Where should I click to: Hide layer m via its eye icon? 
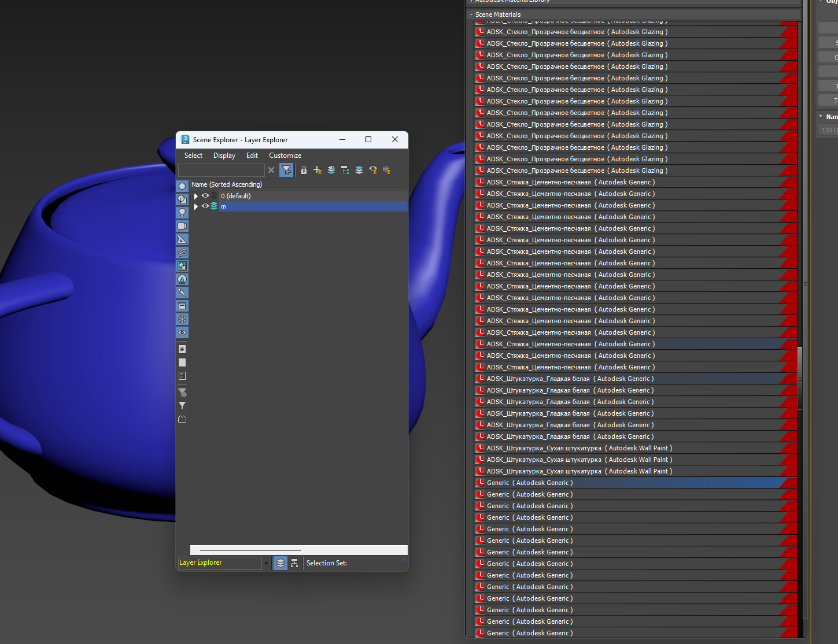pos(205,206)
